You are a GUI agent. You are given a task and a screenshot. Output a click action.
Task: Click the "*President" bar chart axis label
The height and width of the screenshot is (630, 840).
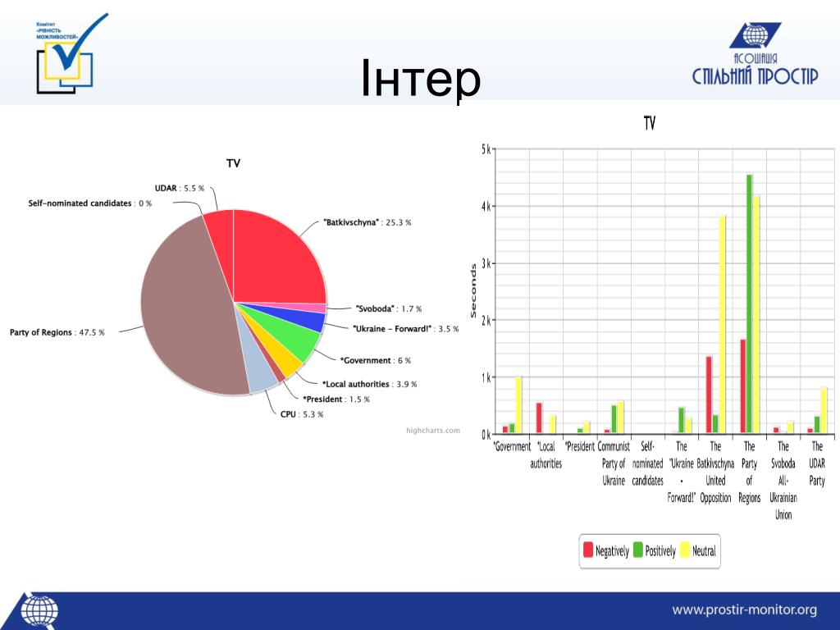coord(580,447)
